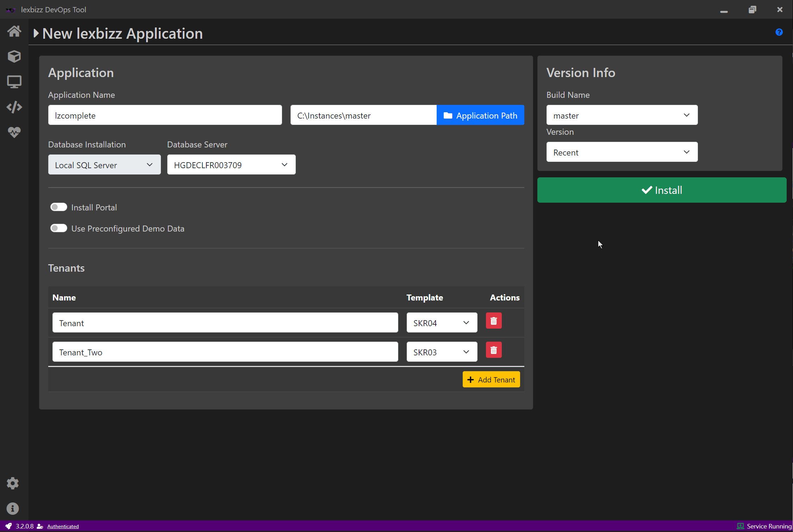The image size is (793, 532).
Task: Click the C:\Instances\master path field
Action: 363,115
